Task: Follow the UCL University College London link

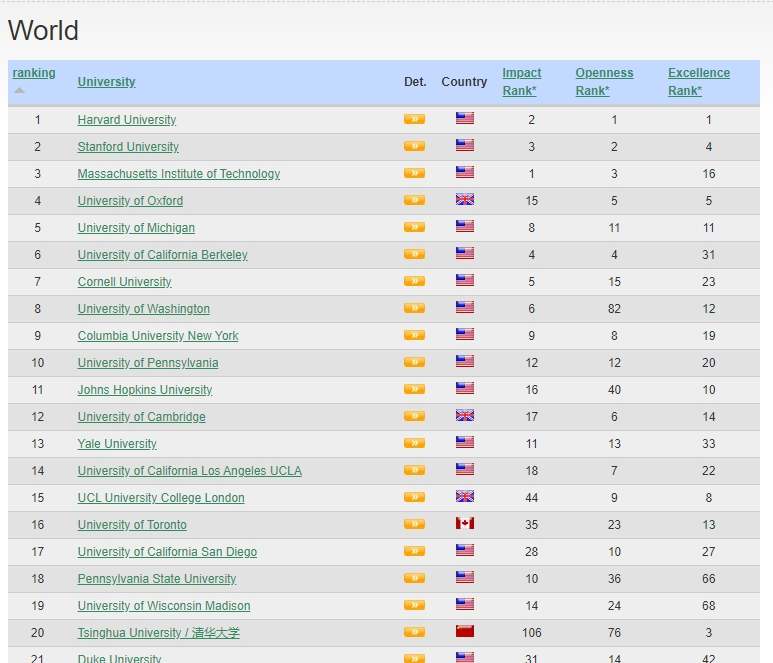Action: tap(161, 498)
